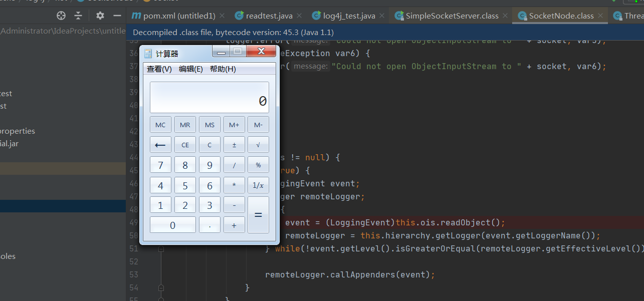Screen dimensions: 644x301
Task: Click the calculator display field
Action: click(209, 97)
